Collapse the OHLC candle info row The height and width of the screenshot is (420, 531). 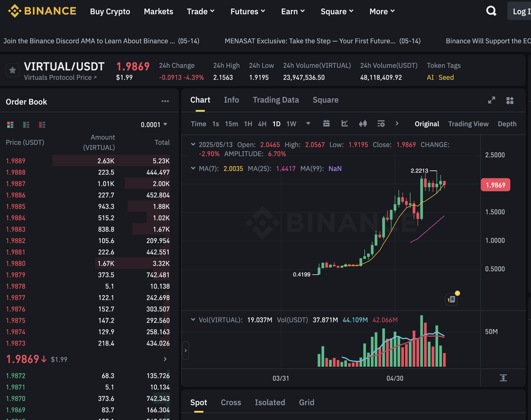[193, 144]
